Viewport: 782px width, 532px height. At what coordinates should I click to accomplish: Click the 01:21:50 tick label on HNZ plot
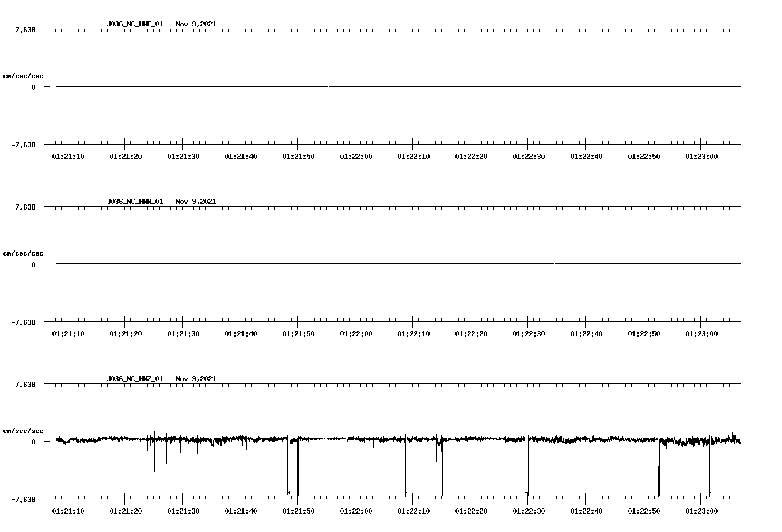(x=298, y=511)
